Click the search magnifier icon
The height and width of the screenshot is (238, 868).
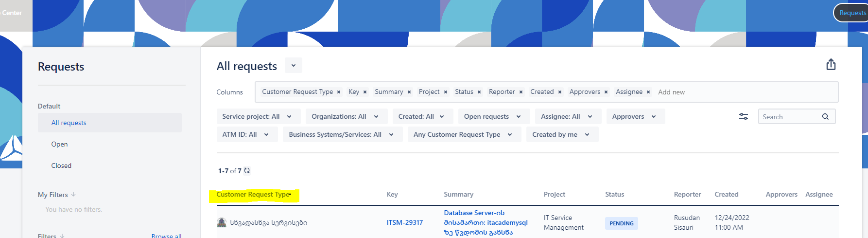click(825, 117)
